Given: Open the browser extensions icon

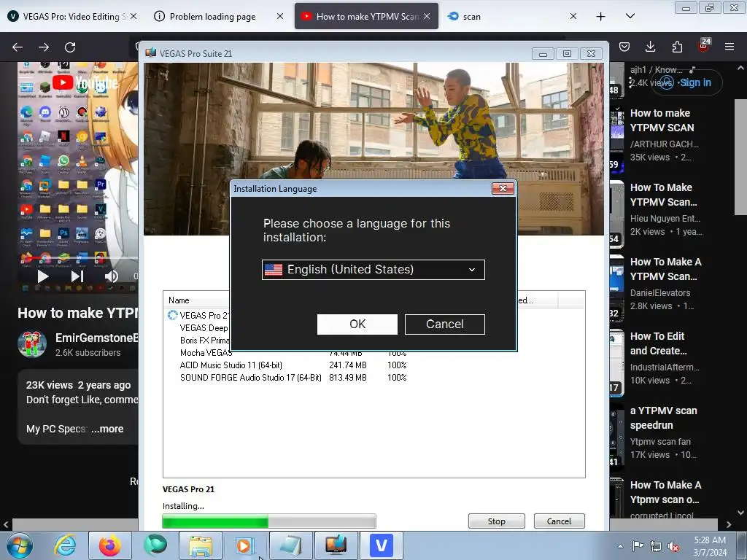Looking at the screenshot, I should [x=677, y=47].
